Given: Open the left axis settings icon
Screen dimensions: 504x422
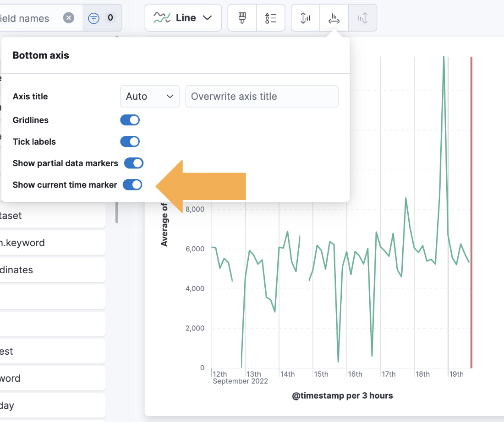Looking at the screenshot, I should tap(305, 18).
